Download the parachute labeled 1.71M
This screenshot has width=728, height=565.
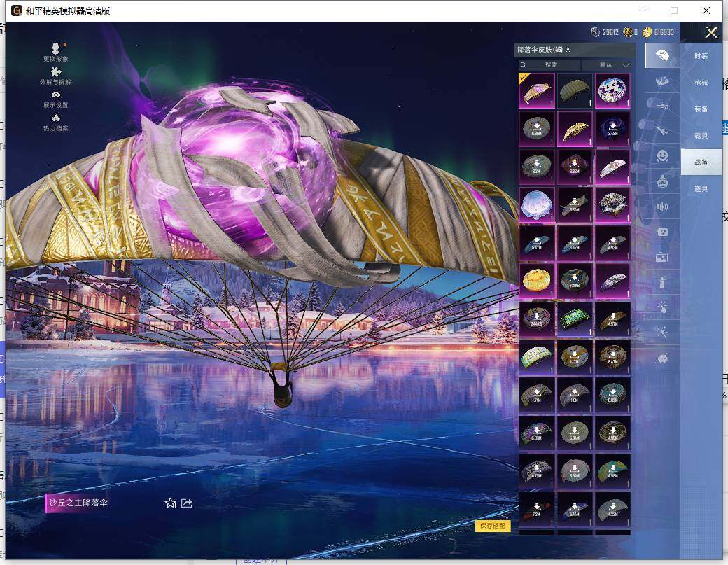537,395
